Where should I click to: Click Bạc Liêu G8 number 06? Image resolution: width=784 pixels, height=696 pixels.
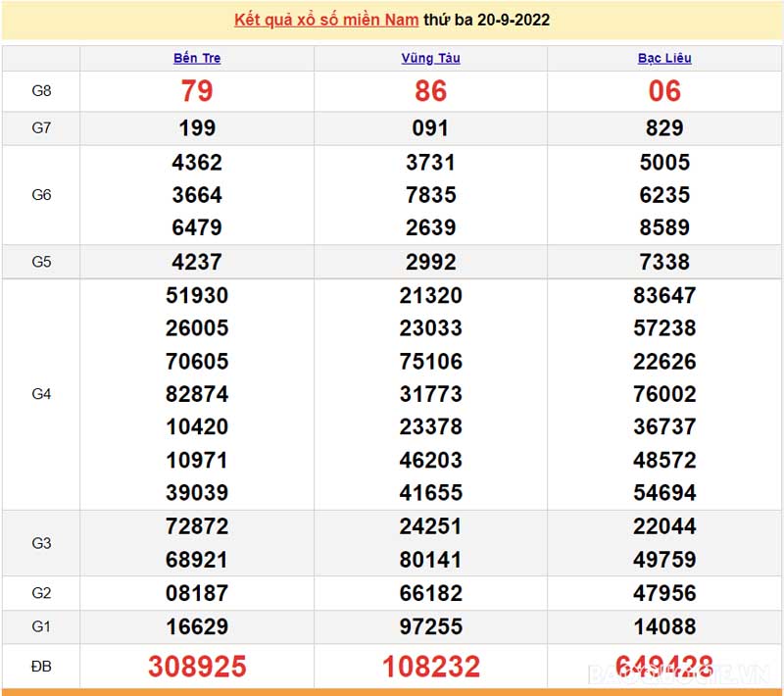pos(664,91)
